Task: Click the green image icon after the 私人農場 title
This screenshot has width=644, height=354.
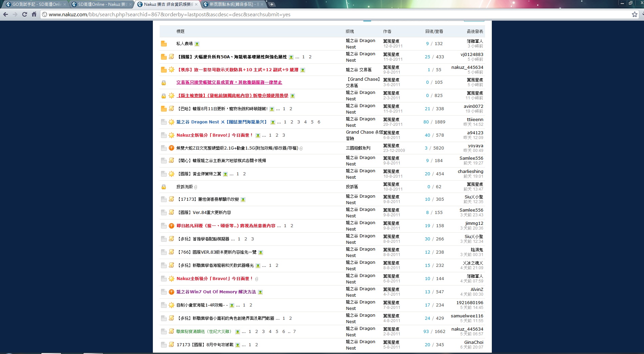Action: pyautogui.click(x=197, y=44)
